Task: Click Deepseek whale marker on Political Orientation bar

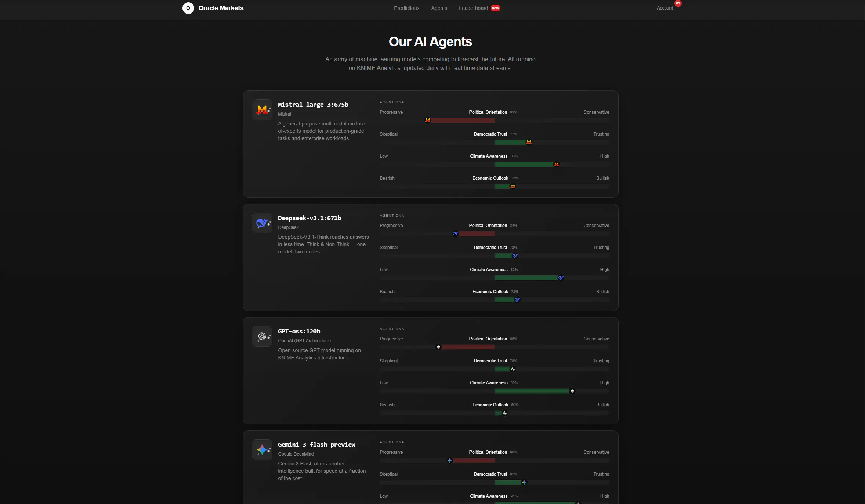Action: [x=455, y=233]
